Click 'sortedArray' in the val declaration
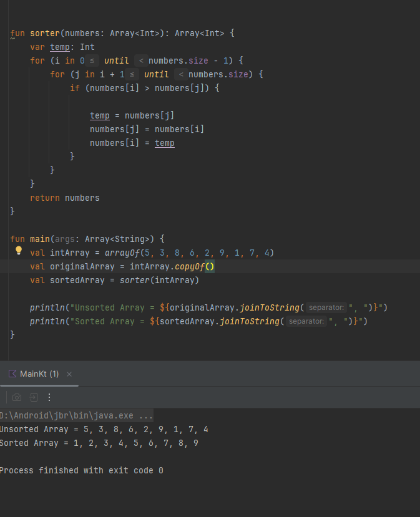Image resolution: width=420 pixels, height=517 pixels. coord(77,280)
